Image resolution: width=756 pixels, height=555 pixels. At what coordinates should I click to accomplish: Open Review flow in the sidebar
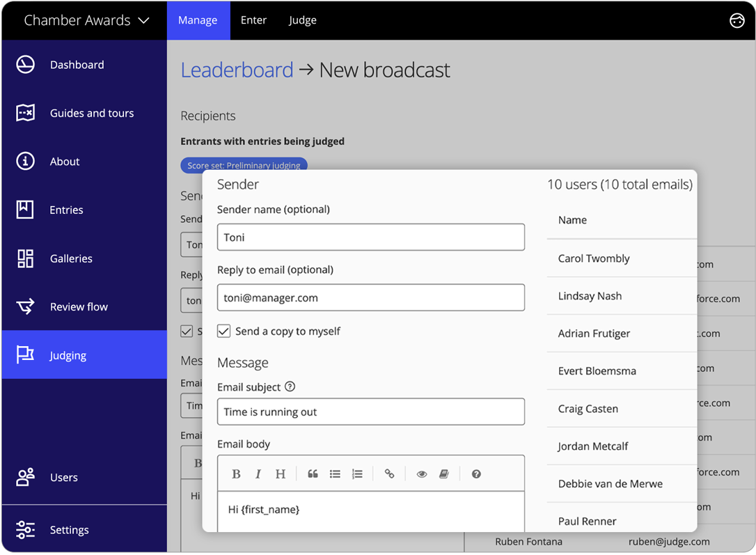click(x=79, y=307)
